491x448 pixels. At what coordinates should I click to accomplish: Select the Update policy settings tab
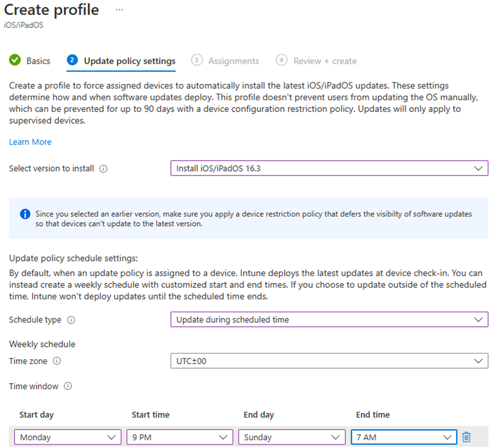tap(129, 61)
